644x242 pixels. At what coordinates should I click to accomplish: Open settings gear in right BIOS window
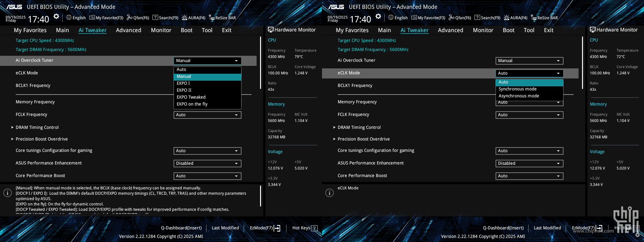tap(378, 16)
